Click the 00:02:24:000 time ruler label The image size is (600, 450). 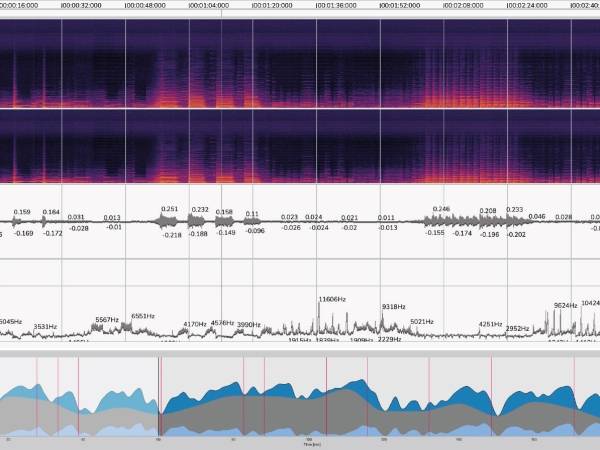tap(528, 5)
